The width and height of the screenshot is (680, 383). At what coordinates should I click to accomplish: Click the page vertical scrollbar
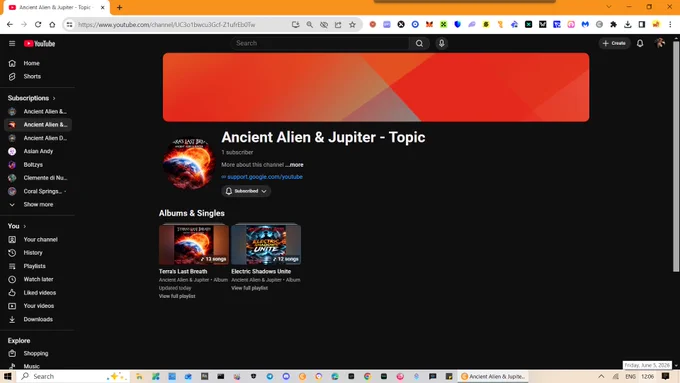[676, 157]
